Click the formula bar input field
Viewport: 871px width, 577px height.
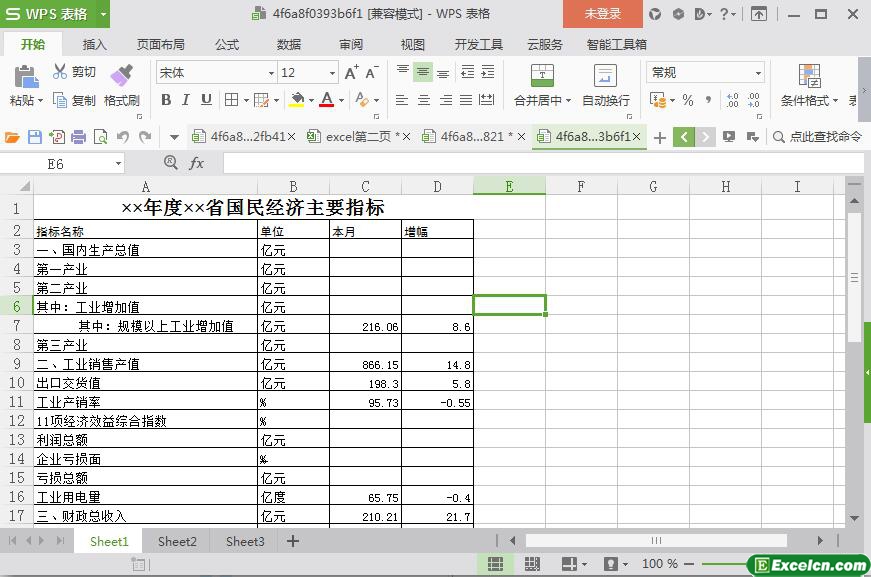click(543, 163)
